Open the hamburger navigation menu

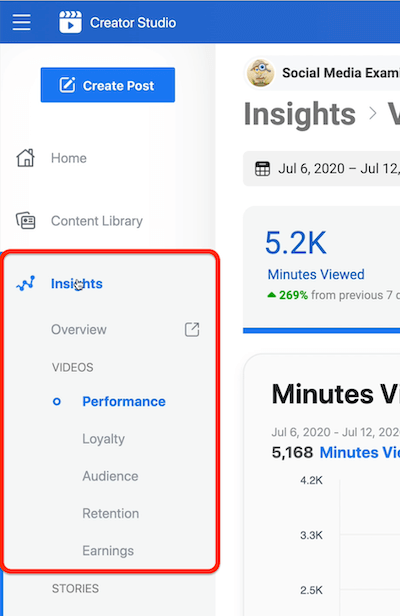coord(22,22)
